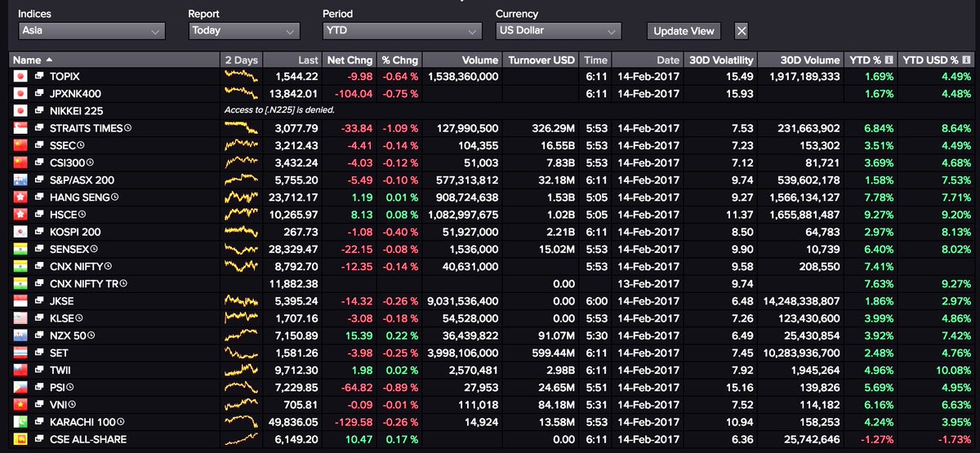Open TOPIX in a new window icon
Screen dimensions: 980x453
pyautogui.click(x=39, y=76)
